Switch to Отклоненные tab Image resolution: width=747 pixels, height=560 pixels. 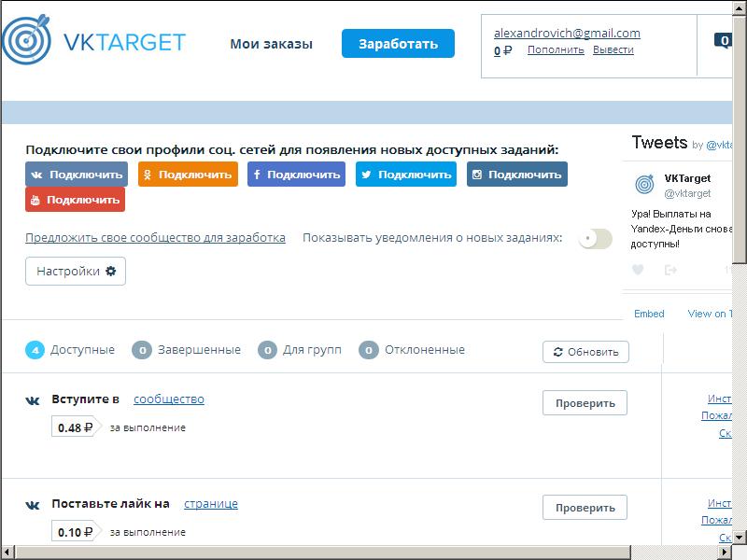click(412, 350)
